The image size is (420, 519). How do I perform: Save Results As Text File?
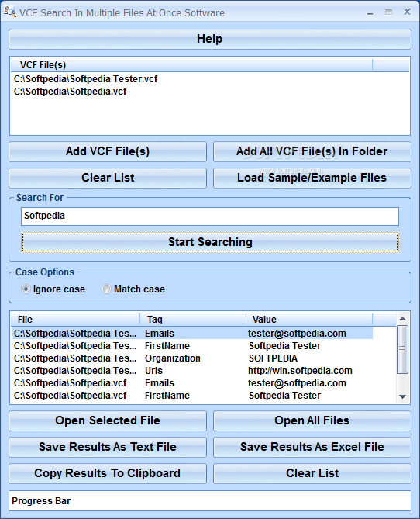[108, 447]
